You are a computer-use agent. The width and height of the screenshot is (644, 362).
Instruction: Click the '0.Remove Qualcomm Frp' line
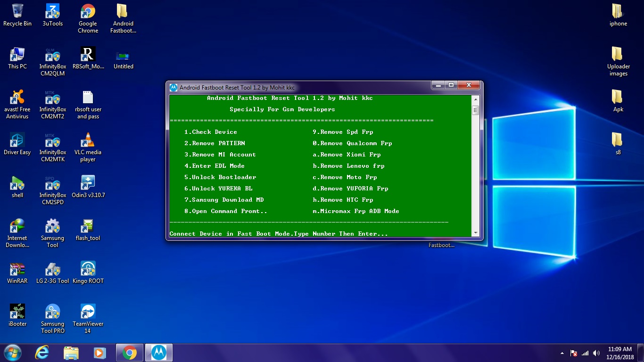point(352,143)
